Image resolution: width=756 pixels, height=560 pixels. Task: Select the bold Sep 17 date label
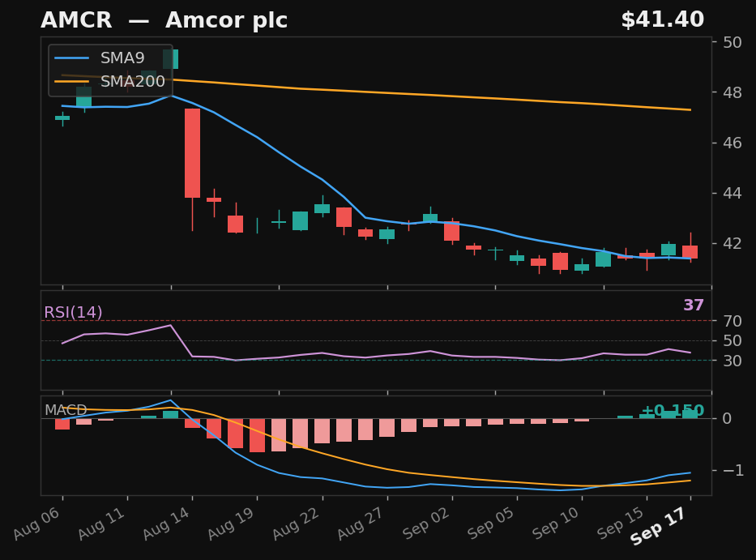click(x=659, y=527)
